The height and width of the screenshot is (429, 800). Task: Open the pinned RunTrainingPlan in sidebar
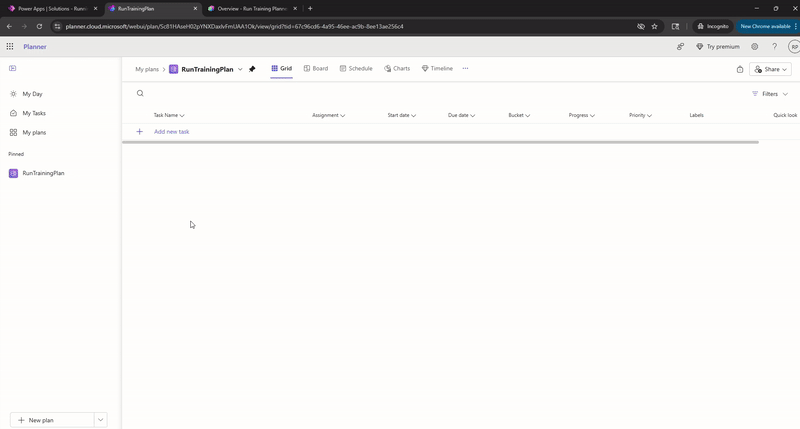click(43, 173)
